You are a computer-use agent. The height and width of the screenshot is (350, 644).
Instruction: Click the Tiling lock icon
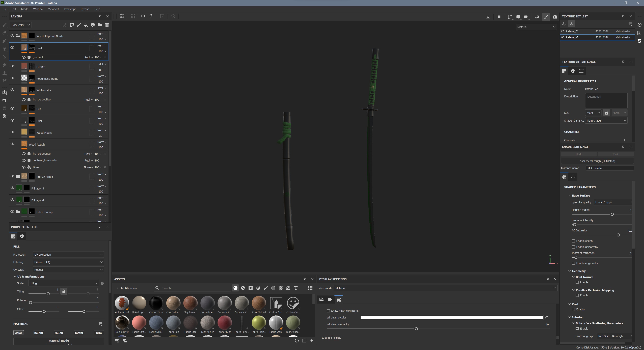pyautogui.click(x=64, y=291)
